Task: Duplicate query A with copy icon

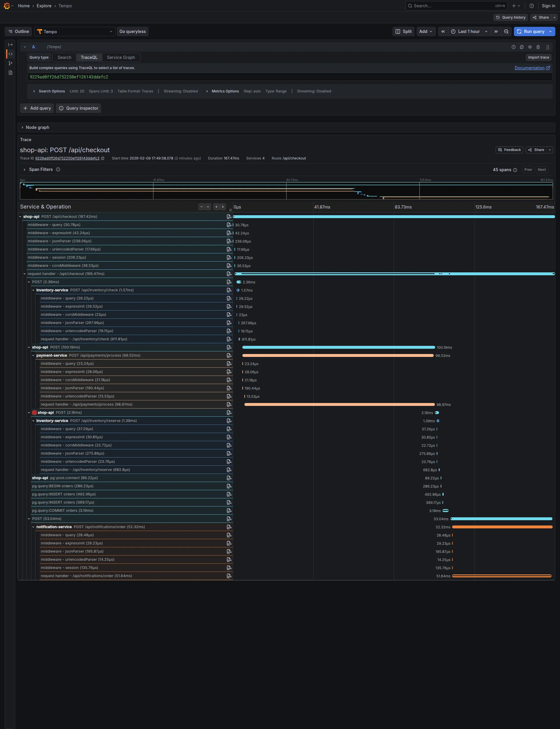Action: [522, 47]
